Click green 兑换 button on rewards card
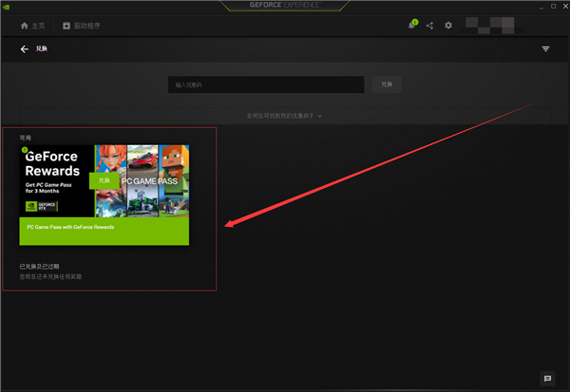 coord(104,180)
